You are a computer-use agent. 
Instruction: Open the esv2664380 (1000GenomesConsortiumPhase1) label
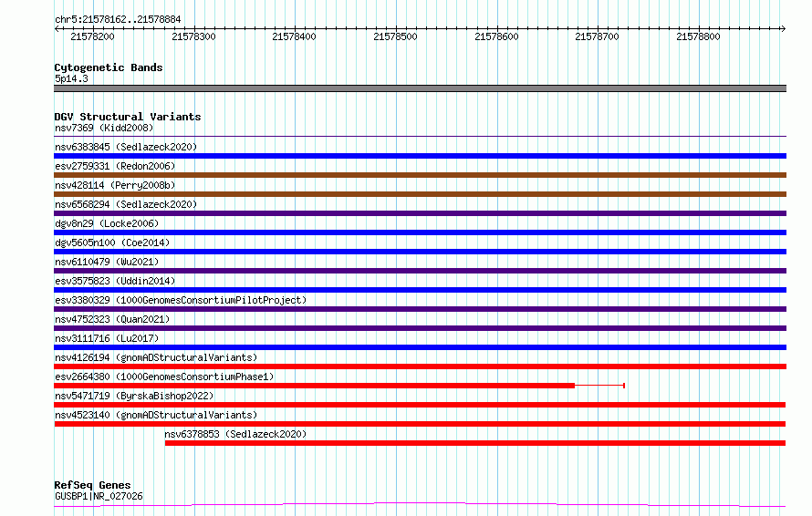click(x=164, y=377)
